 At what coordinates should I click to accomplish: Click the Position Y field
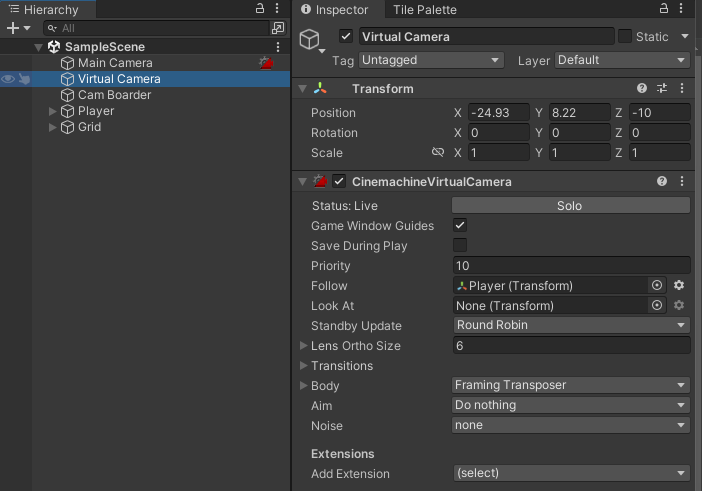[579, 113]
